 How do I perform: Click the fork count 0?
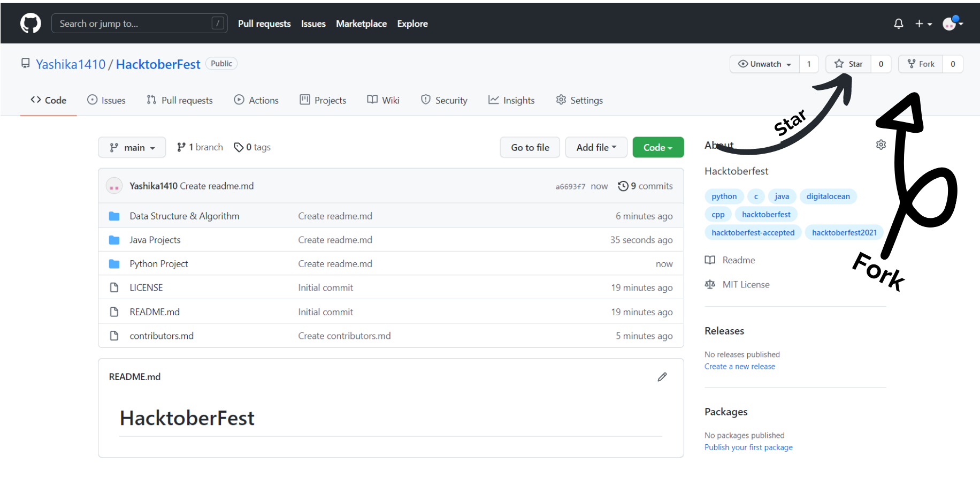click(953, 64)
